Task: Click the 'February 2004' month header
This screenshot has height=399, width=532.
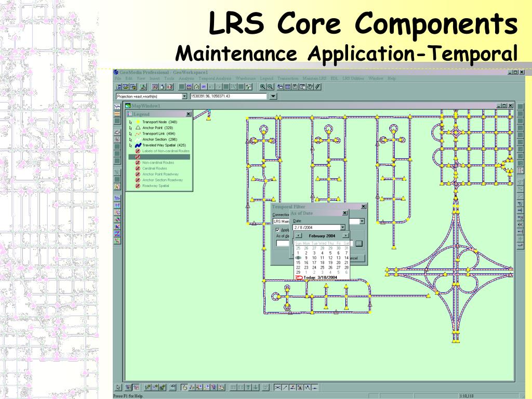Action: 322,236
